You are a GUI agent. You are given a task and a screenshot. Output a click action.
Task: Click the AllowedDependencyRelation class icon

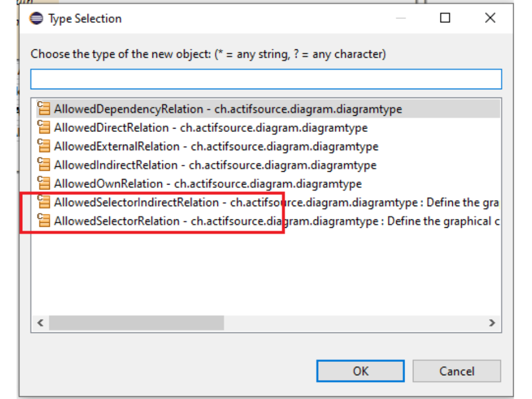click(x=44, y=109)
